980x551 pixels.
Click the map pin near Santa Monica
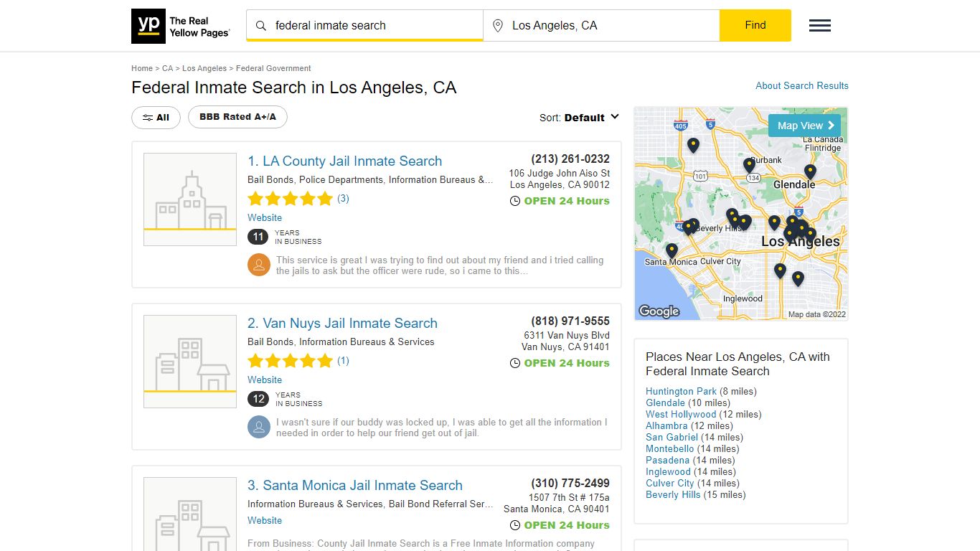pyautogui.click(x=672, y=250)
